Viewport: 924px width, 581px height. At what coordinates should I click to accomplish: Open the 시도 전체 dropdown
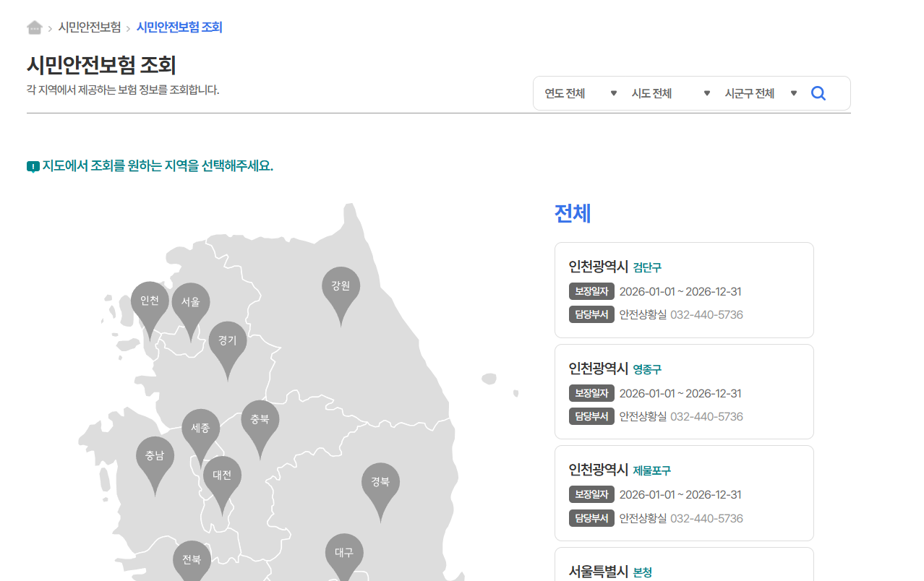coord(670,93)
